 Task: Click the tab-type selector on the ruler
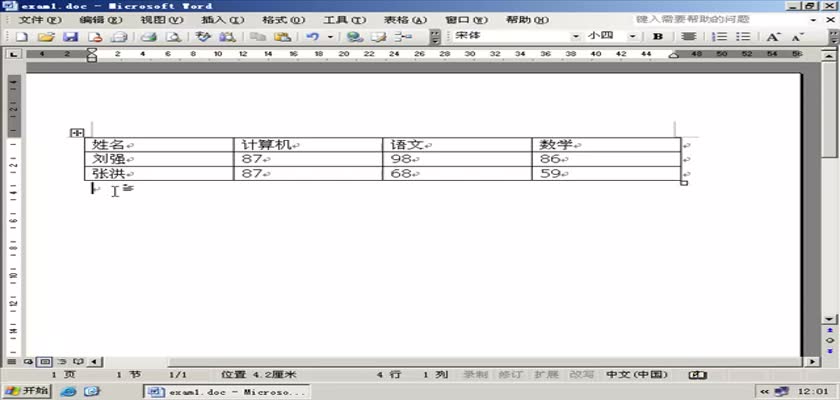coord(12,54)
